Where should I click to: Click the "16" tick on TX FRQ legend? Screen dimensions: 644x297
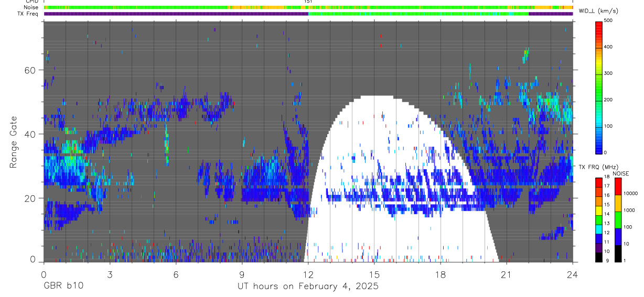point(607,195)
